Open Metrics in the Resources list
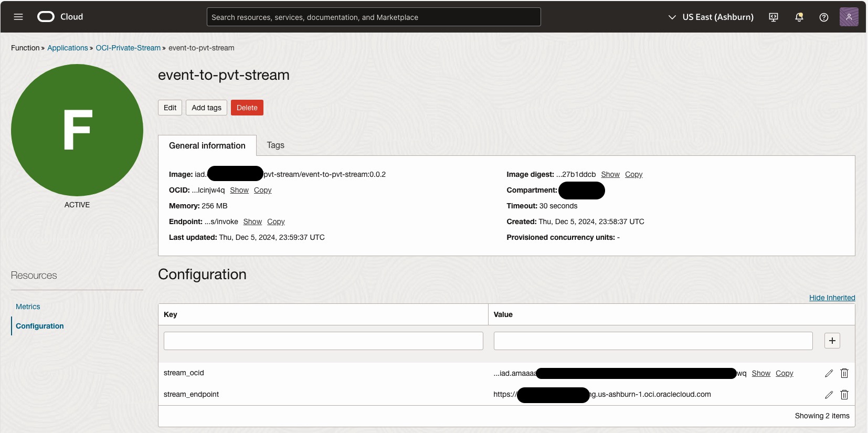The width and height of the screenshot is (868, 433). (28, 307)
